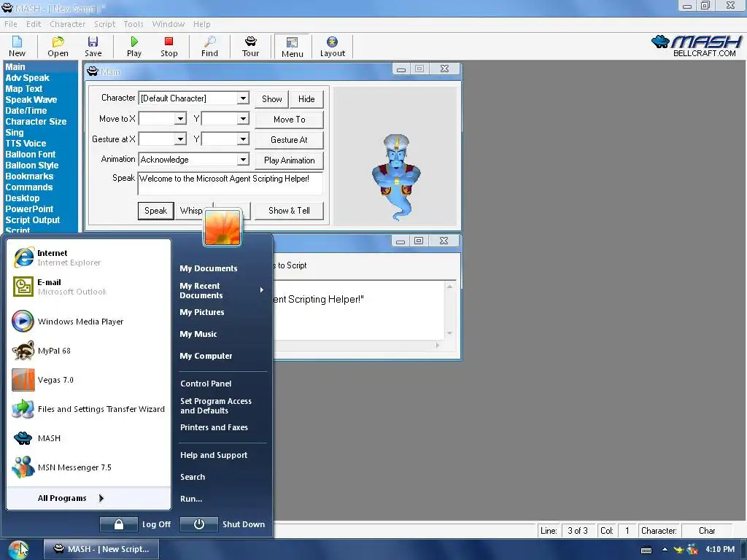The image size is (747, 560).
Task: Open the Window menu
Action: click(x=169, y=24)
